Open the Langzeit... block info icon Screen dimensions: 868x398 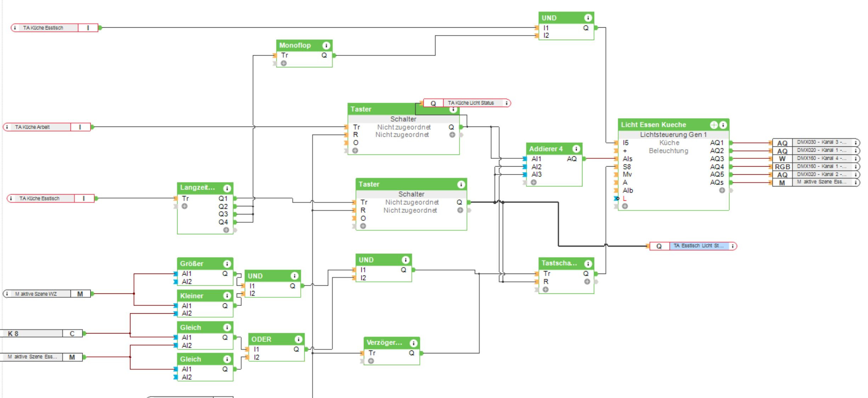227,188
